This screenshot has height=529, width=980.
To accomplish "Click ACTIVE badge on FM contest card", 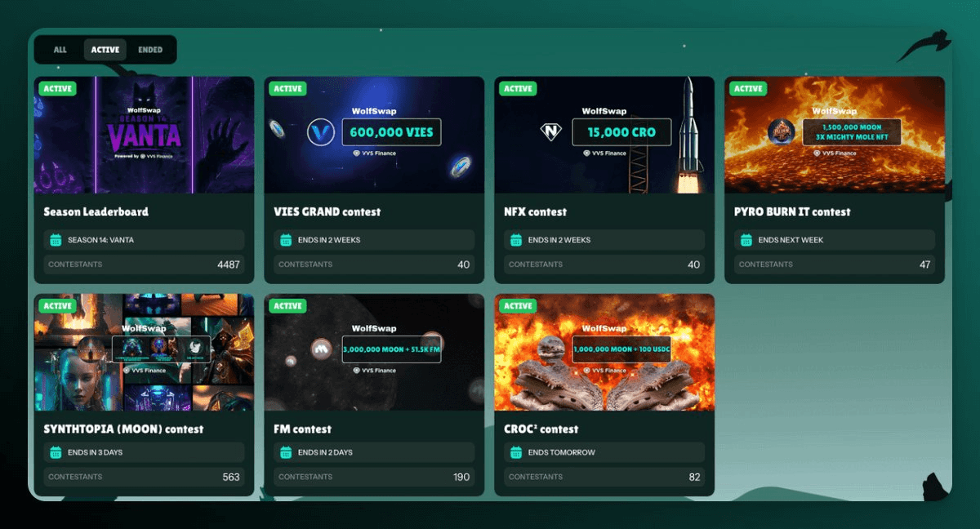I will pyautogui.click(x=287, y=305).
